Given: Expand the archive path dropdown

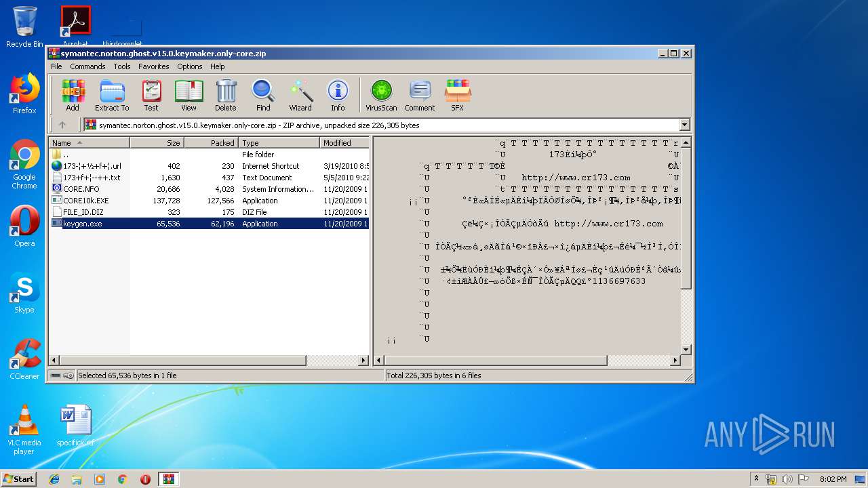Looking at the screenshot, I should (x=684, y=125).
